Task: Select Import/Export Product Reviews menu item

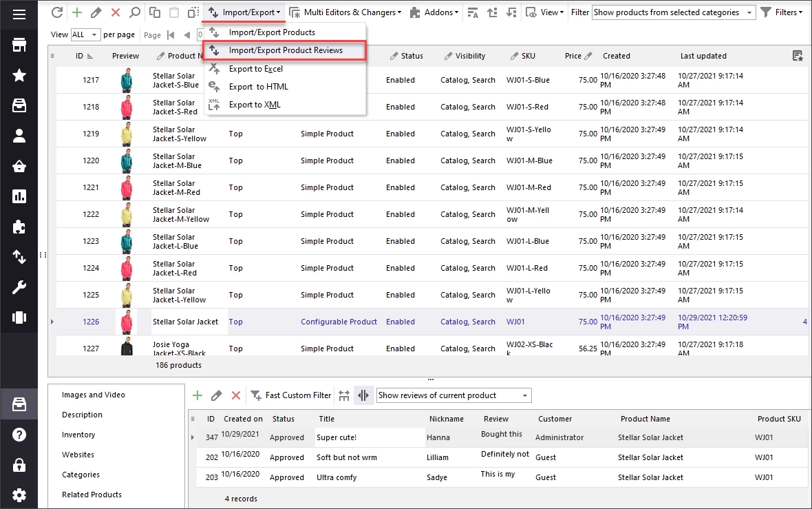Action: tap(286, 50)
